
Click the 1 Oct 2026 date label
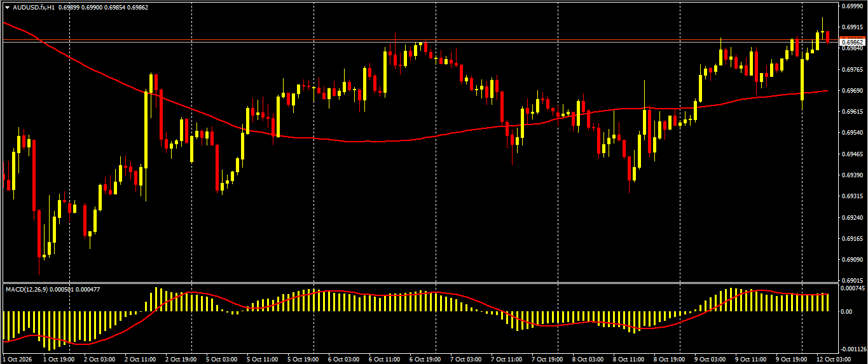click(x=18, y=359)
